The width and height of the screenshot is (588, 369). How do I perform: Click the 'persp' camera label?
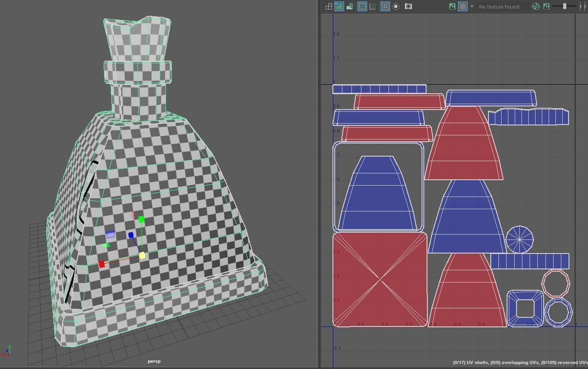154,361
